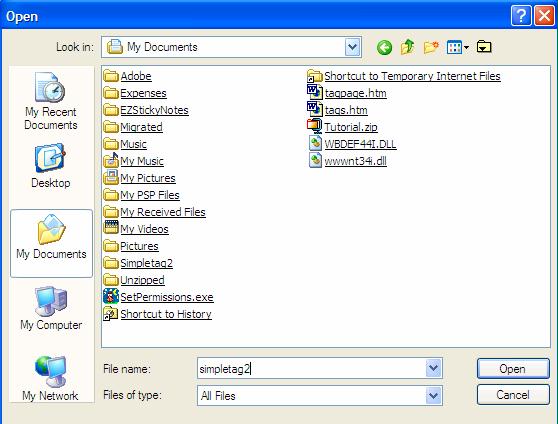Image resolution: width=558 pixels, height=424 pixels.
Task: Expand the Files of type dropdown
Action: click(433, 396)
